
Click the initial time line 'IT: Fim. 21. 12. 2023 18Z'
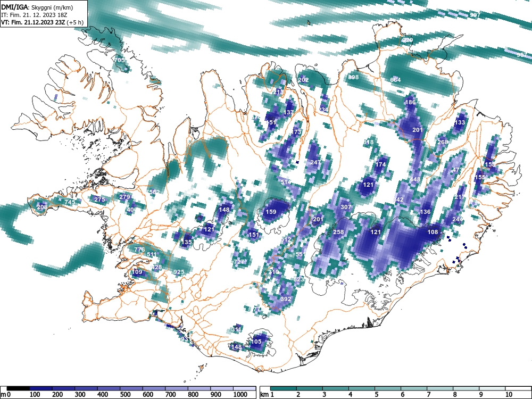click(35, 15)
